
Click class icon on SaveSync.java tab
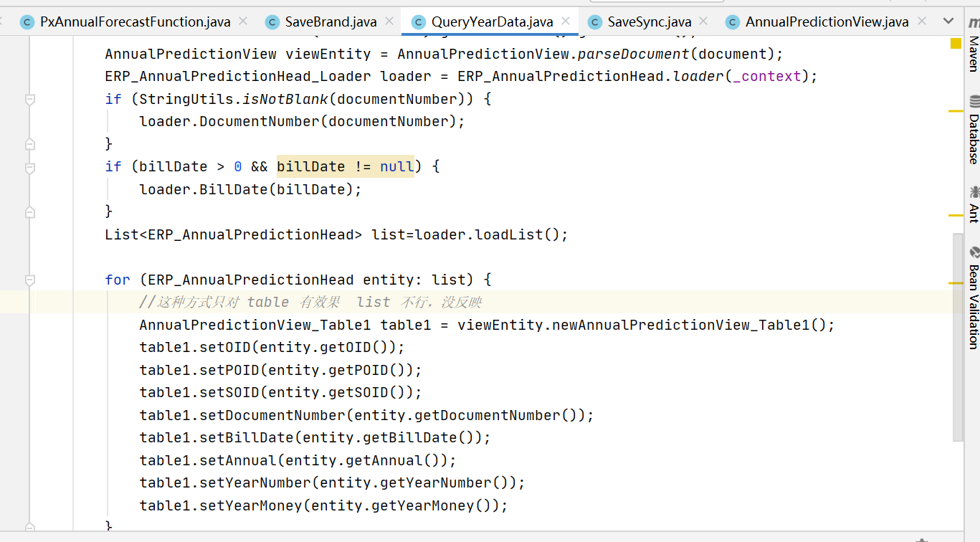tap(594, 22)
